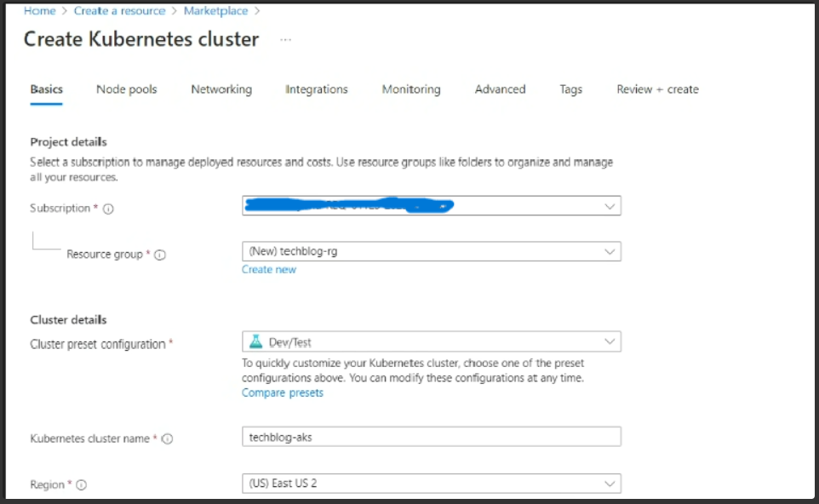This screenshot has width=819, height=504.
Task: Click the Kubernetes cluster name label
Action: (90, 438)
